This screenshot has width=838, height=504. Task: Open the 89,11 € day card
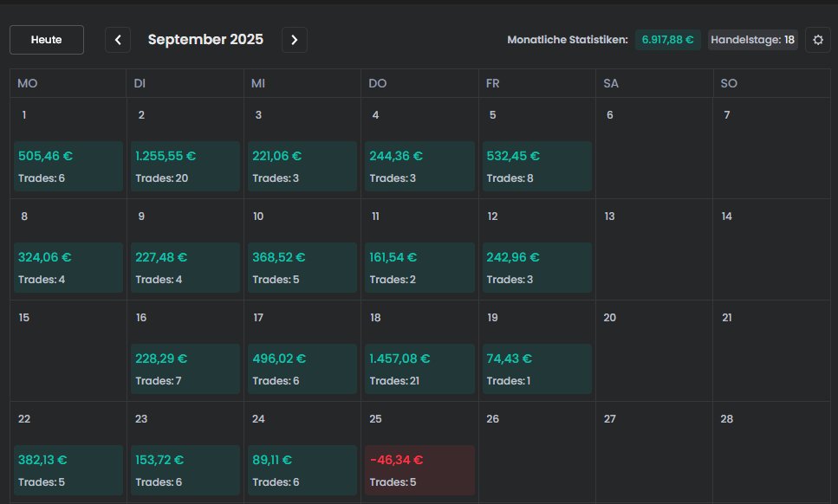[x=302, y=470]
